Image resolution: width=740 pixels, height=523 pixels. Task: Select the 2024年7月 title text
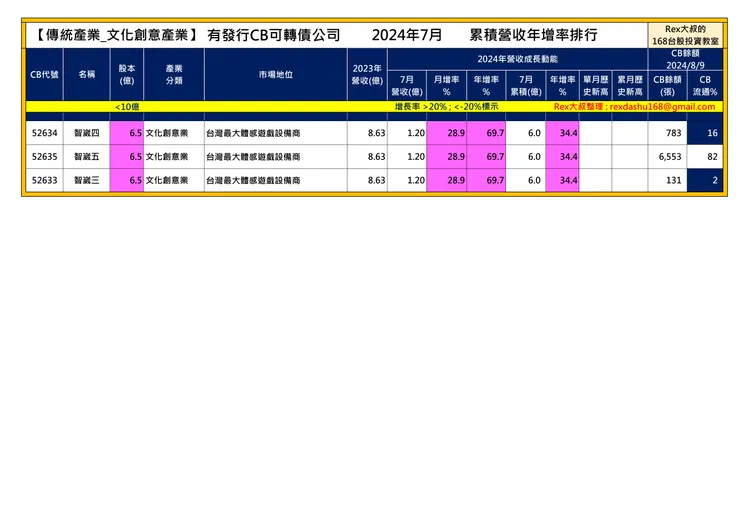(x=407, y=35)
